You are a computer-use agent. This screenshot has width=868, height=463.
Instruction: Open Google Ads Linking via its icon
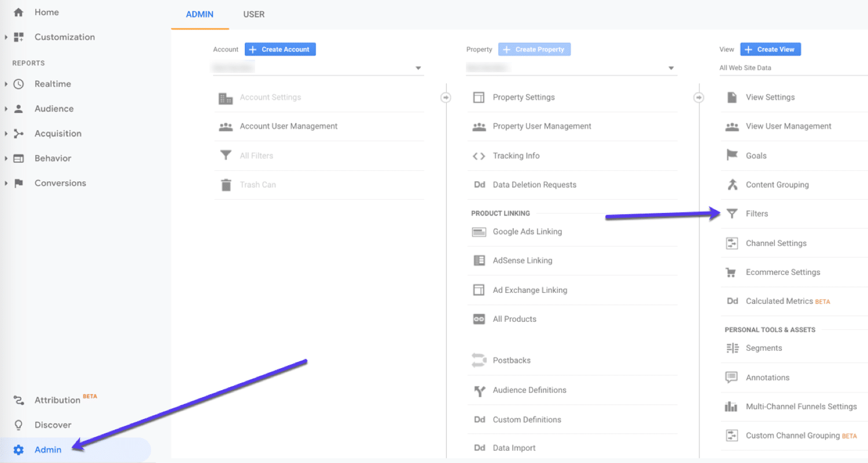479,231
